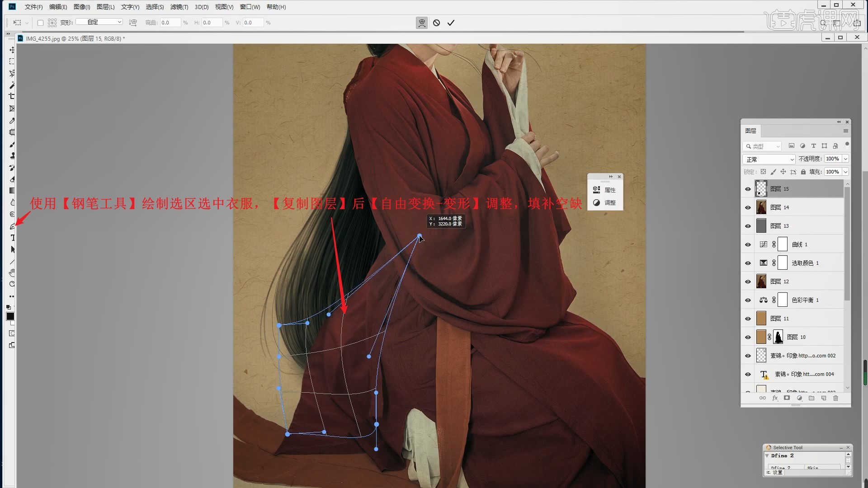
Task: Open the warp preset 自定 dropdown
Action: coord(99,22)
